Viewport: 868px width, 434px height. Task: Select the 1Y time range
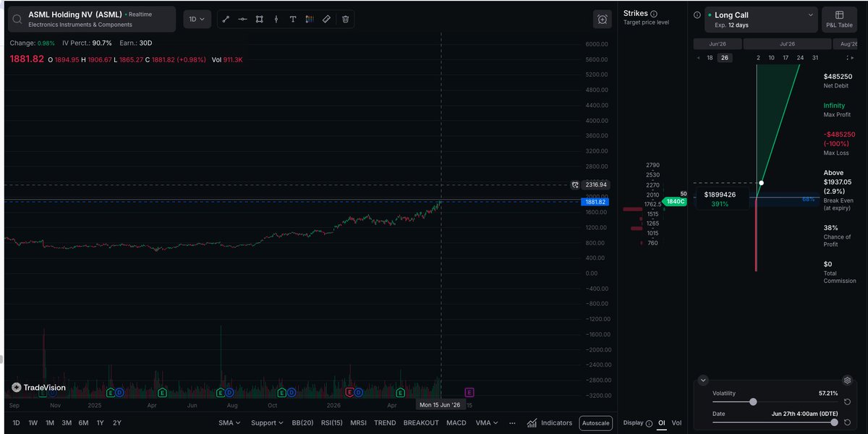(100, 423)
